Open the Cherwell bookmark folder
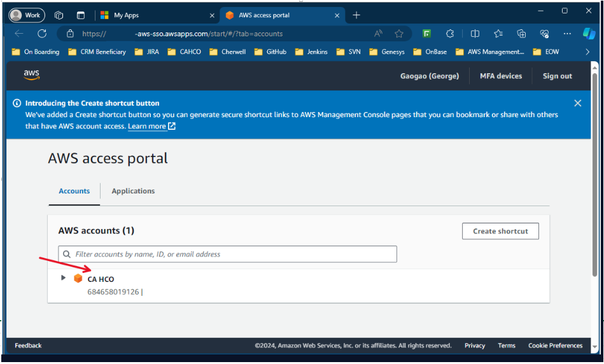Image resolution: width=604 pixels, height=364 pixels. point(228,52)
